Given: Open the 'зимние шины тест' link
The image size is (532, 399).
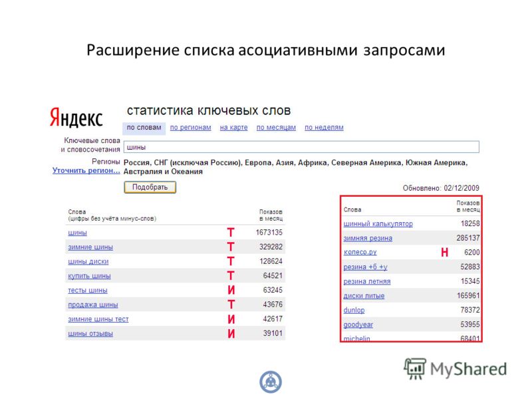Looking at the screenshot, I should click(x=98, y=319).
